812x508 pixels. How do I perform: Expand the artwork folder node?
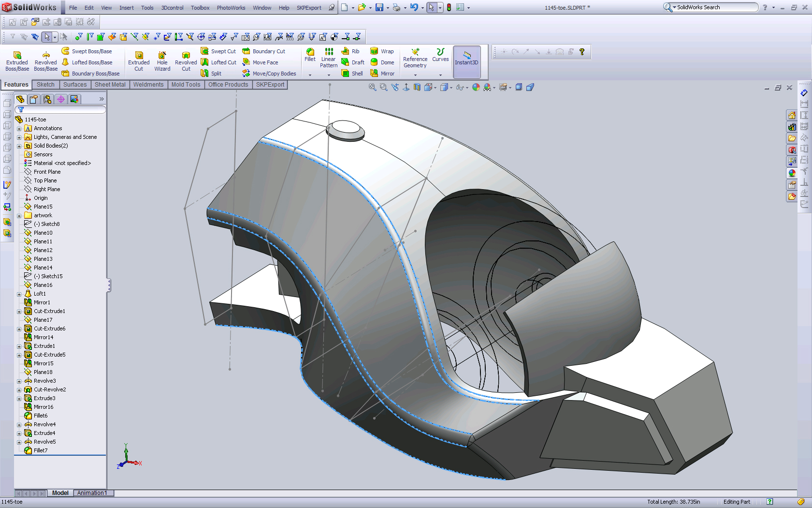[x=19, y=216]
